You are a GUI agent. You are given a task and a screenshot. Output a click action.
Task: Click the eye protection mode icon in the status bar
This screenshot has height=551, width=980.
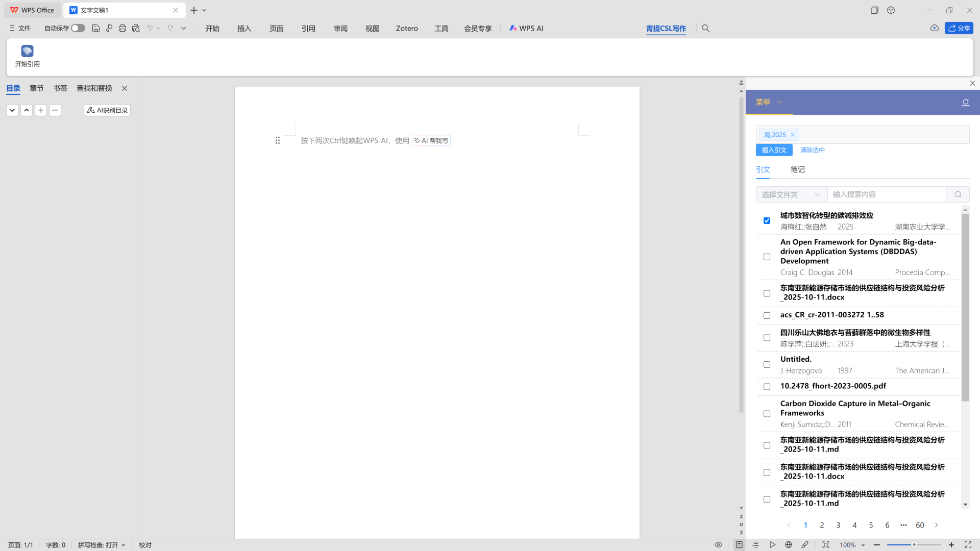pyautogui.click(x=718, y=545)
